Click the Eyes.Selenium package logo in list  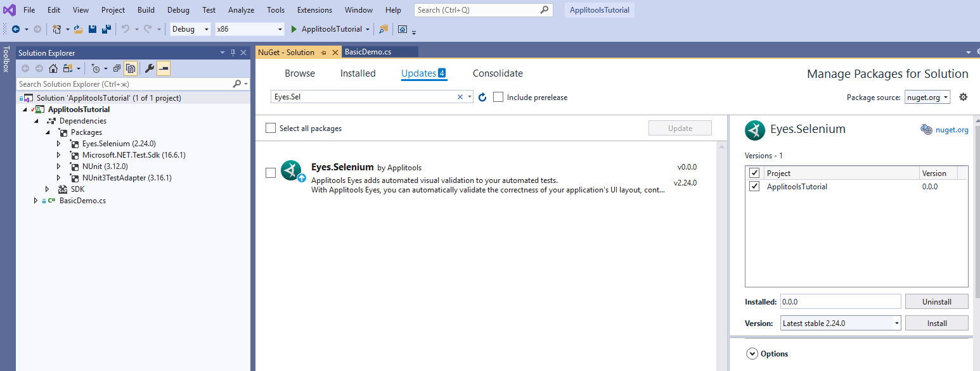coord(291,171)
